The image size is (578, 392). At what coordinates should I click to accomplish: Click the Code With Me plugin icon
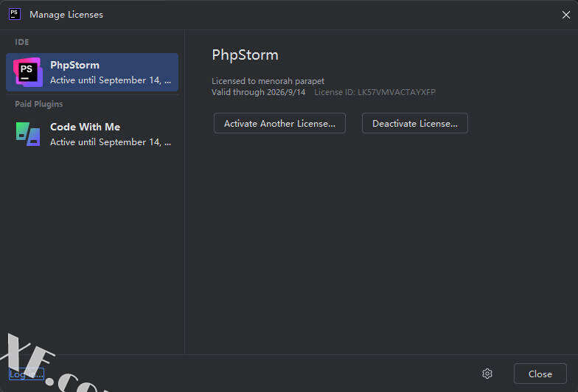tap(28, 134)
